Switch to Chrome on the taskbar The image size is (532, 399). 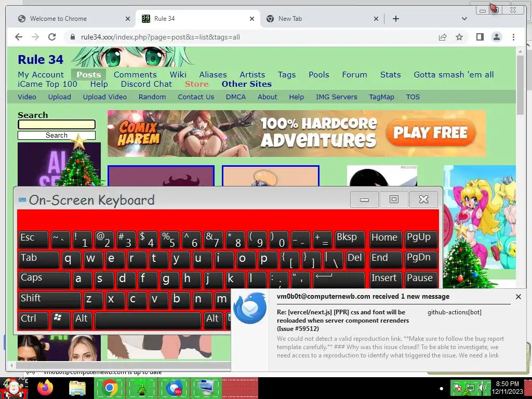[x=110, y=388]
